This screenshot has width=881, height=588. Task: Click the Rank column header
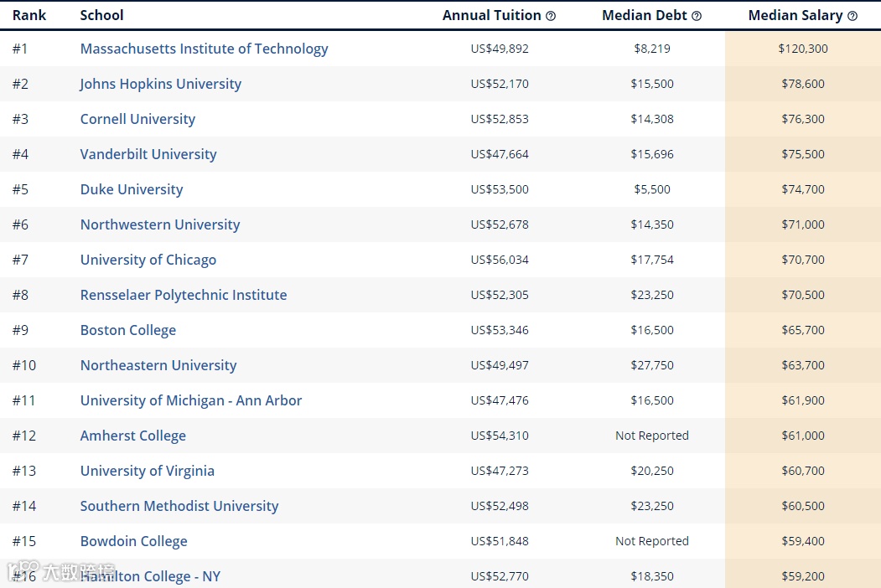coord(29,16)
